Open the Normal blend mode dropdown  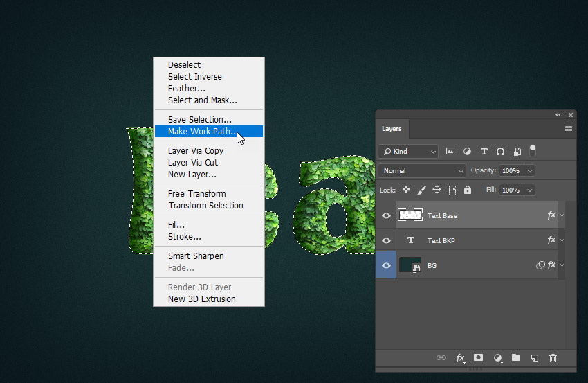pos(422,171)
